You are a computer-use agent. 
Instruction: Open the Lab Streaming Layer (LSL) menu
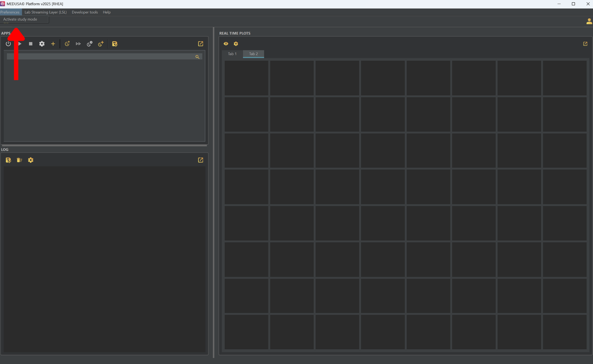pos(45,12)
